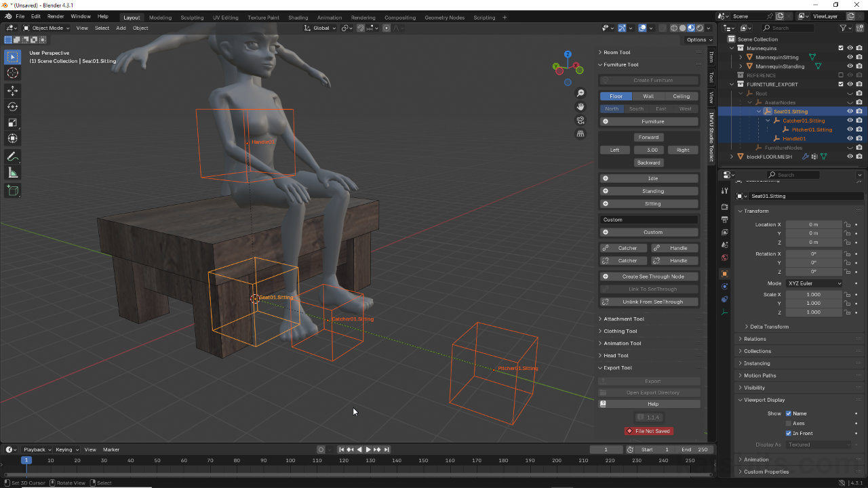Toggle visibility of MannequinSitting in outliner
Screen dimensions: 868x488
click(x=850, y=57)
